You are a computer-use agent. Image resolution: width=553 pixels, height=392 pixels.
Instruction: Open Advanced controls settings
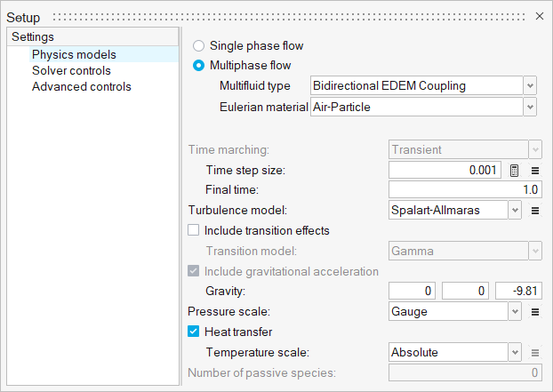click(82, 87)
